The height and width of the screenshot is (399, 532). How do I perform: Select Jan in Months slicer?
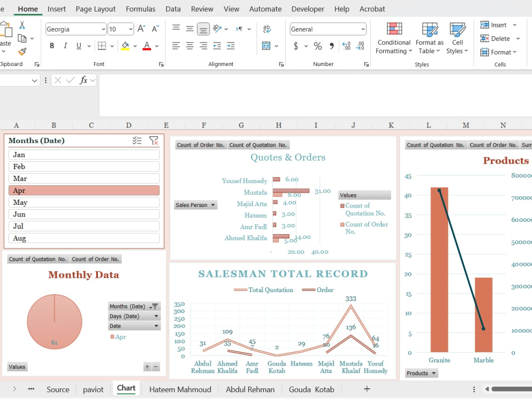(x=84, y=155)
